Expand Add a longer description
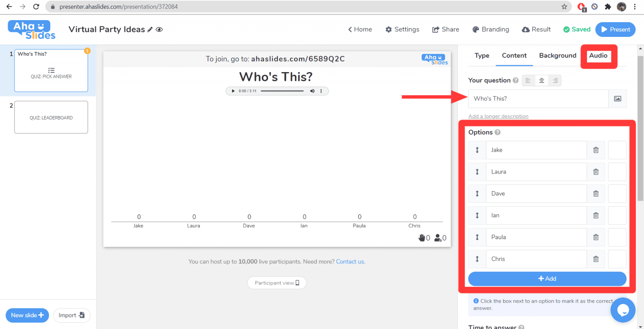Viewport: 644px width, 329px height. click(498, 117)
